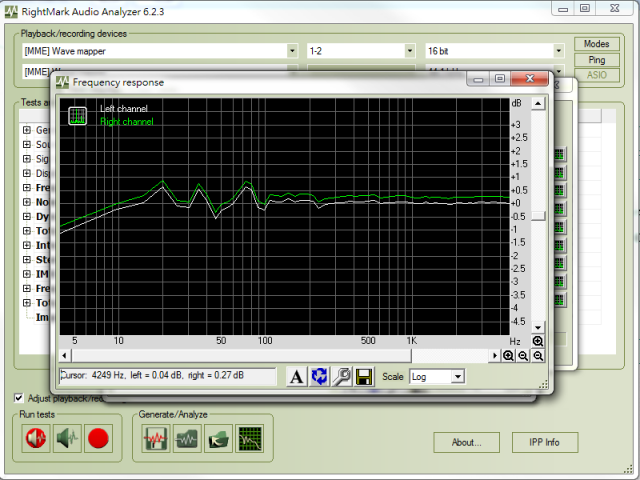Click the generate WAV waveform icon
Viewport: 640px width, 480px height.
pos(156,438)
